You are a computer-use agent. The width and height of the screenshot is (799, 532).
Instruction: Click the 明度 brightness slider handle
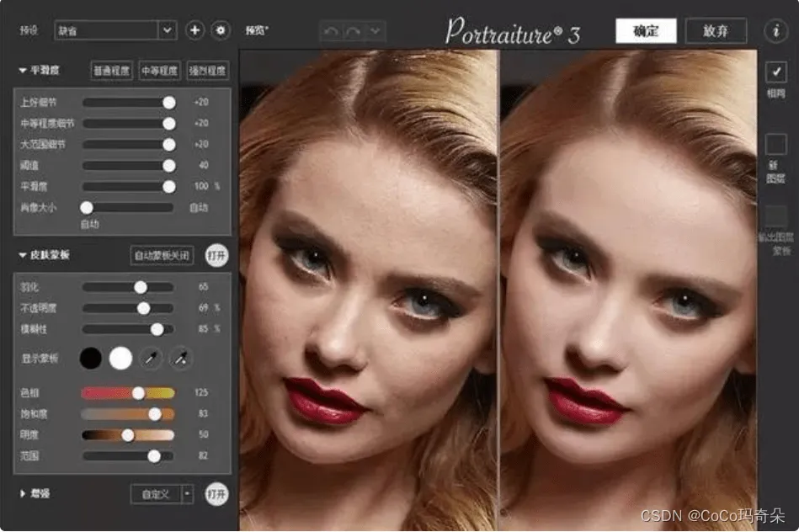pos(128,435)
